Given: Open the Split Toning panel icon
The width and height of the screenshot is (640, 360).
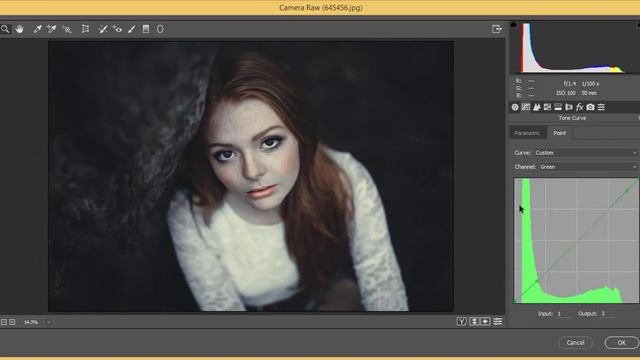Looking at the screenshot, I should point(558,107).
